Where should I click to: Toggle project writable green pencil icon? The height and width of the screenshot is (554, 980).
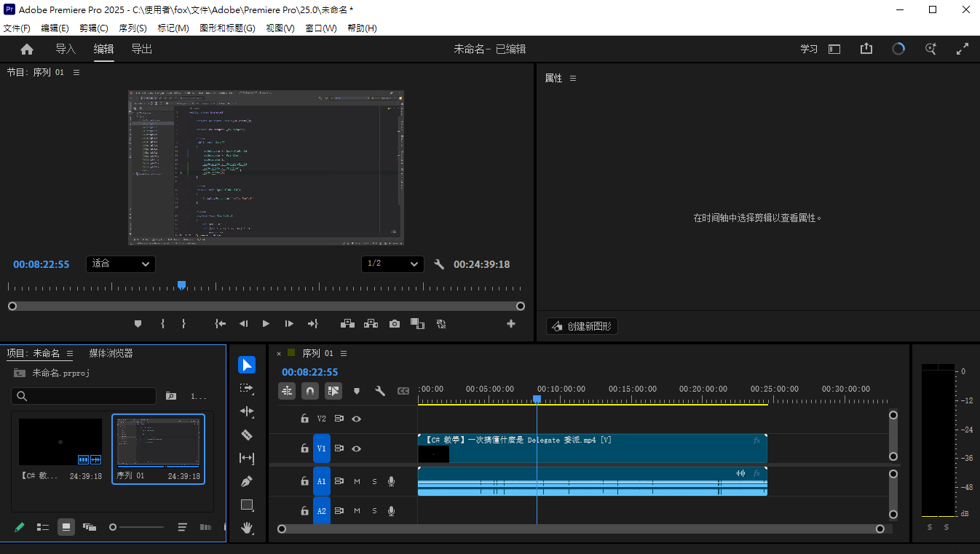20,527
